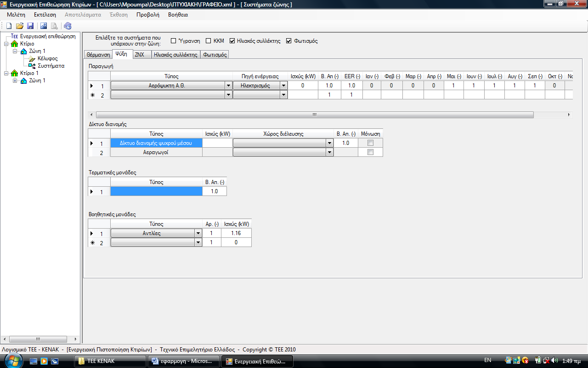588x368 pixels.
Task: Click the Ισχύς cell showing 1.16
Action: click(x=236, y=233)
